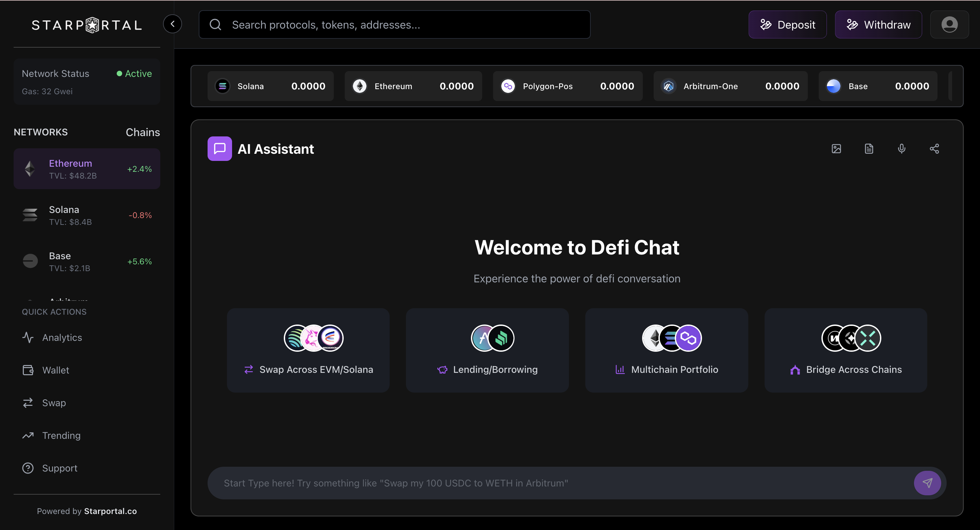Click the Trending arrow icon
Screen dimensions: 980x530
coord(28,435)
